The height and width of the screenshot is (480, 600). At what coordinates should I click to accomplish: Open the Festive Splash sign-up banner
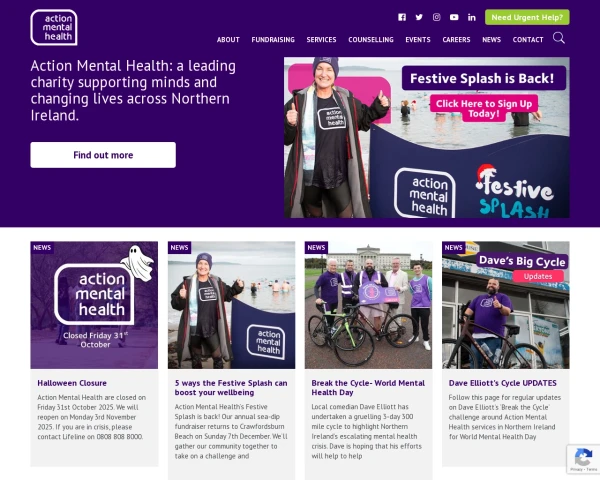[x=427, y=138]
